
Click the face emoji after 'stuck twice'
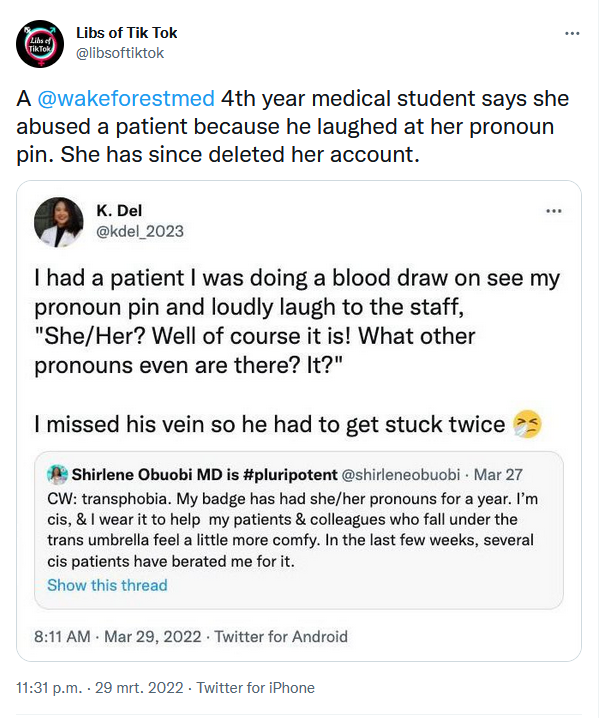click(527, 424)
